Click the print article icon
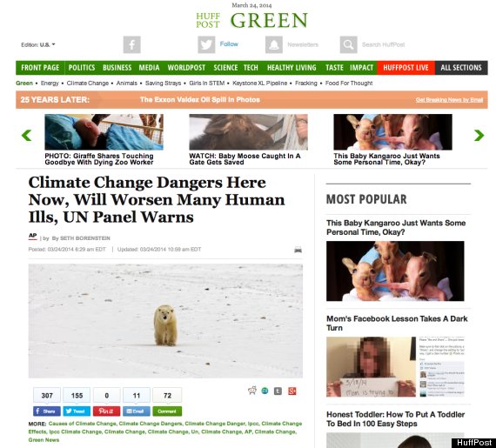This screenshot has width=496, height=448. (x=298, y=250)
